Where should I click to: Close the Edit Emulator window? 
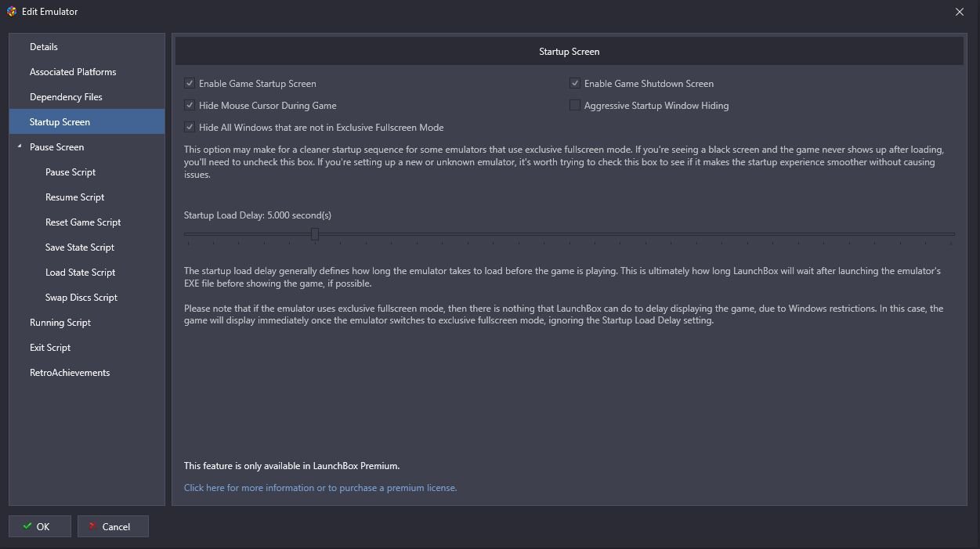(960, 12)
